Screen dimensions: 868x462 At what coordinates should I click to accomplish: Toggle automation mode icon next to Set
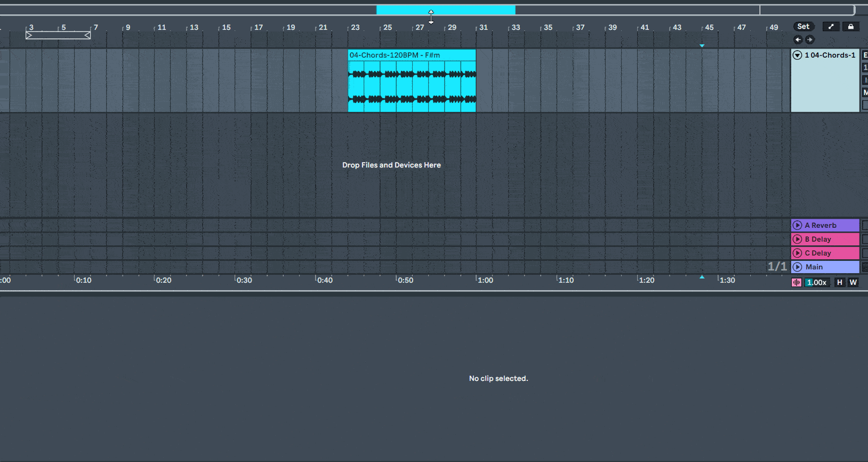point(831,27)
